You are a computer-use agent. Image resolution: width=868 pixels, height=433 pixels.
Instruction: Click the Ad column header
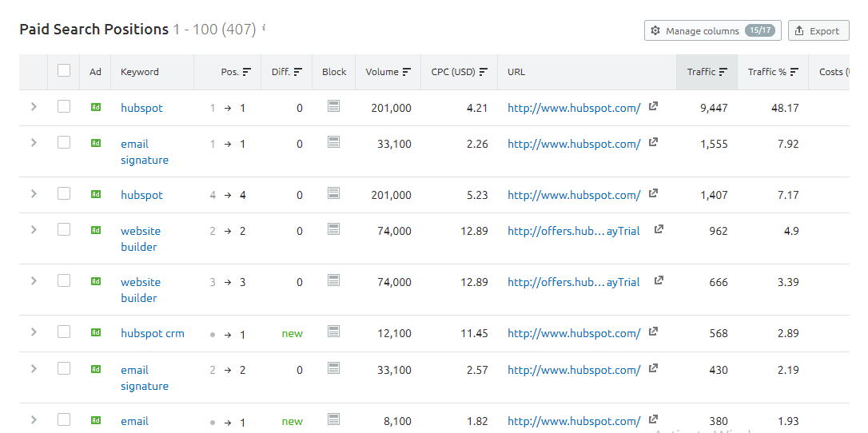(95, 72)
